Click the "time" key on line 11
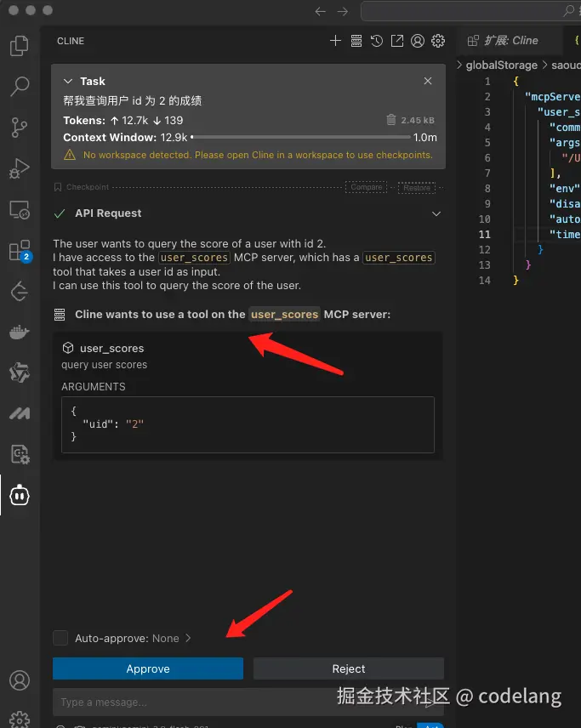 [565, 235]
